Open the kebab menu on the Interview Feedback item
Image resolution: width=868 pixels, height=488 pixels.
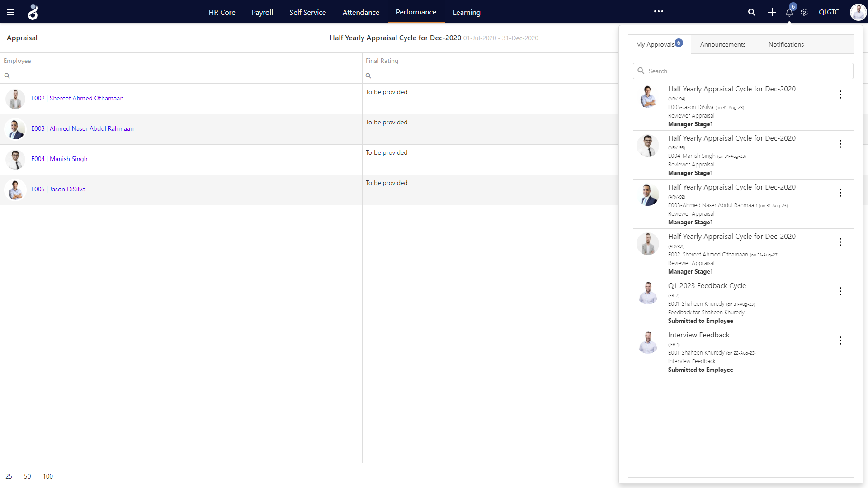tap(840, 341)
